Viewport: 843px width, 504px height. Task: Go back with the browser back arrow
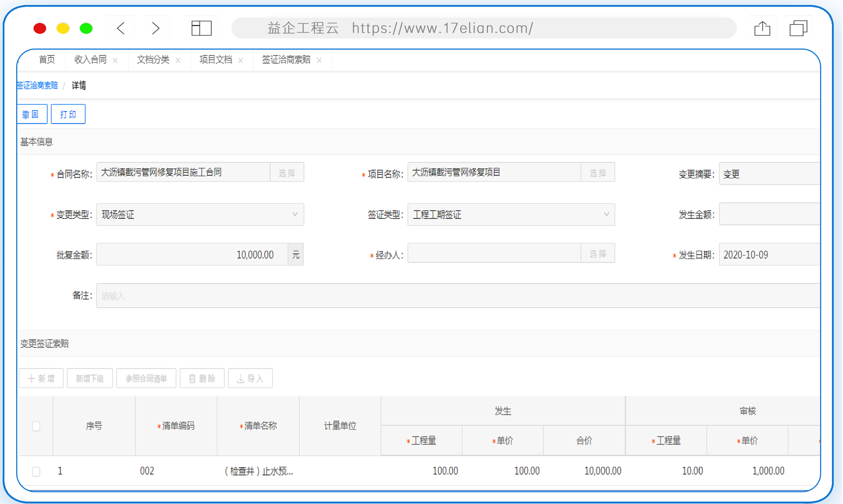pyautogui.click(x=121, y=28)
